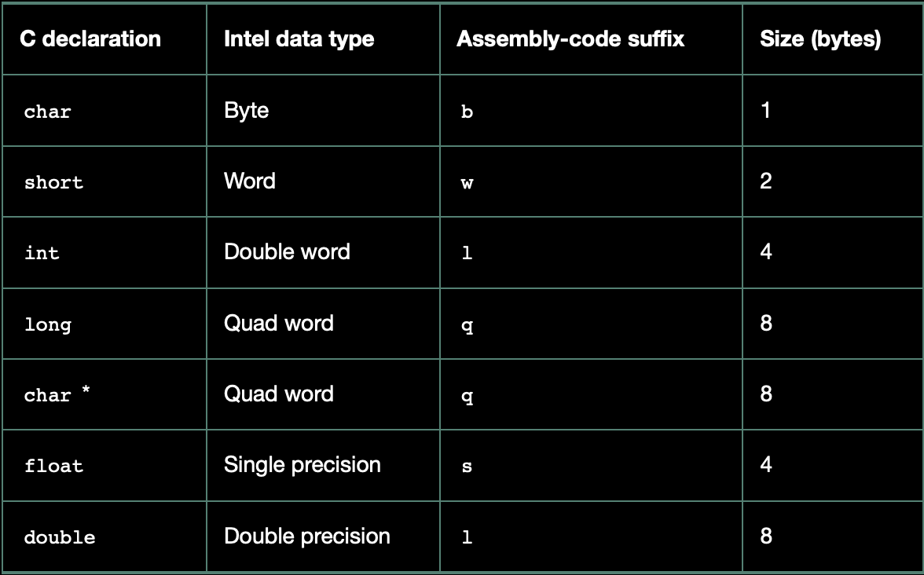Click the 'char *' pointer declaration cell
This screenshot has width=924, height=575.
(104, 394)
